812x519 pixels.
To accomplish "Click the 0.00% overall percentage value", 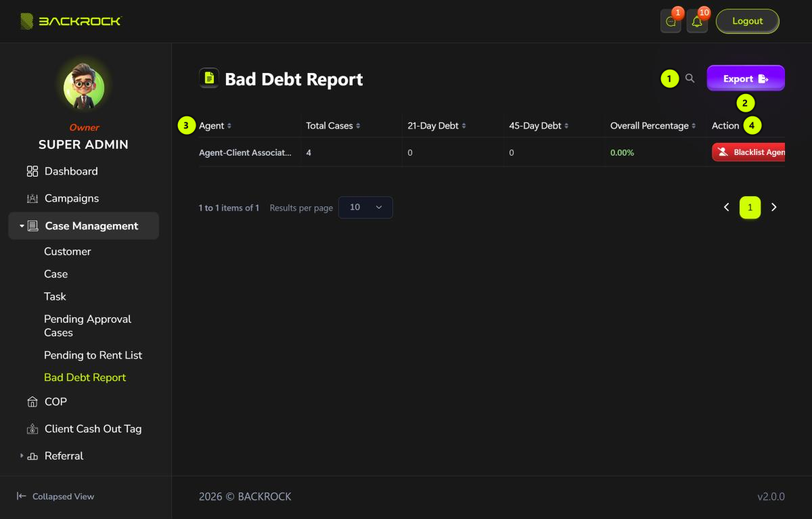I will pyautogui.click(x=622, y=153).
